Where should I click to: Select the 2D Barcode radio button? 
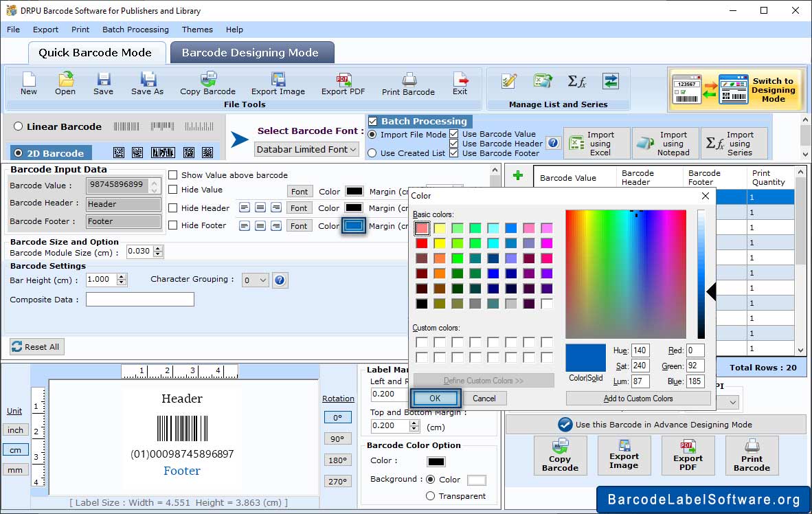click(18, 153)
